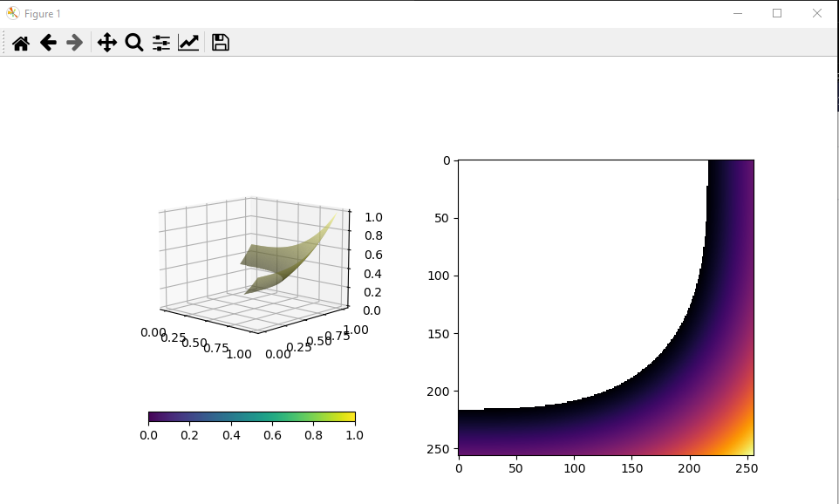Viewport: 839px width, 504px height.
Task: Click the colorbar tick label 0.2
Action: coord(189,435)
